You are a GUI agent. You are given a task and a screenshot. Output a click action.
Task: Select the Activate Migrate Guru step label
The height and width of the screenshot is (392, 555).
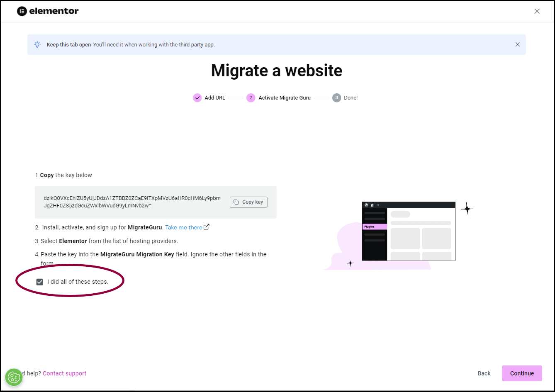click(x=284, y=98)
